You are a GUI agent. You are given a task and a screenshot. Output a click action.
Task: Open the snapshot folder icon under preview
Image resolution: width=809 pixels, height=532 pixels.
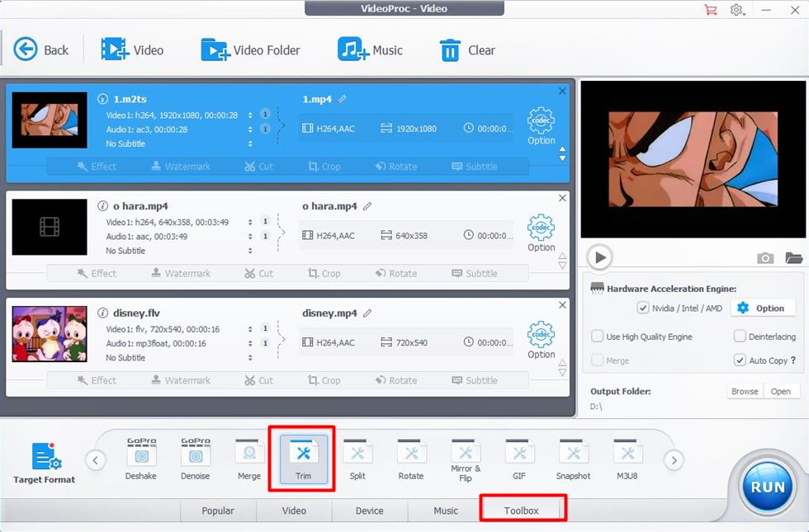[x=794, y=257]
